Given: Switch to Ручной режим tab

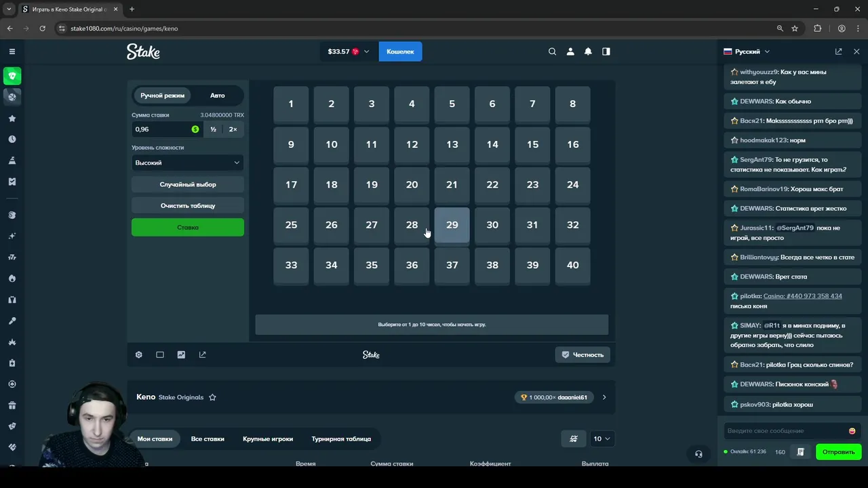Looking at the screenshot, I should pyautogui.click(x=162, y=96).
